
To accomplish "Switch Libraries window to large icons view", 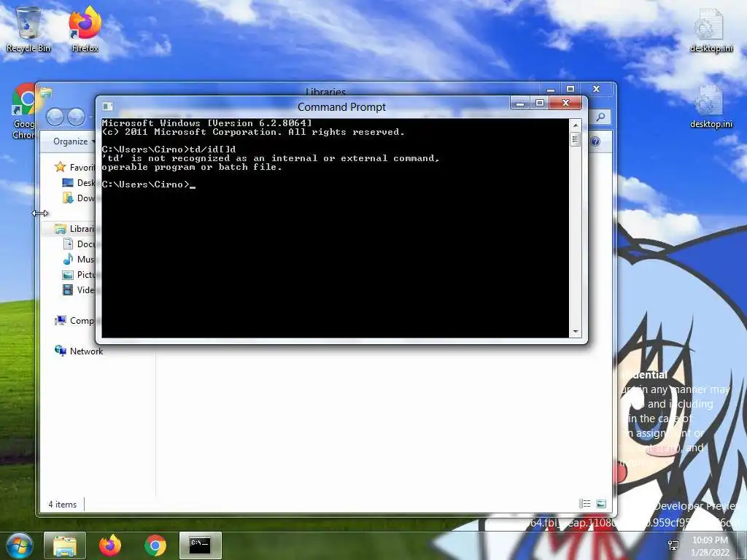I will 601,504.
